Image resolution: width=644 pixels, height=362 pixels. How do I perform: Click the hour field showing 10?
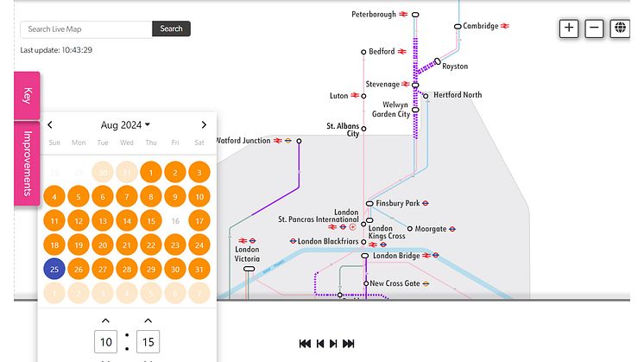pyautogui.click(x=105, y=341)
